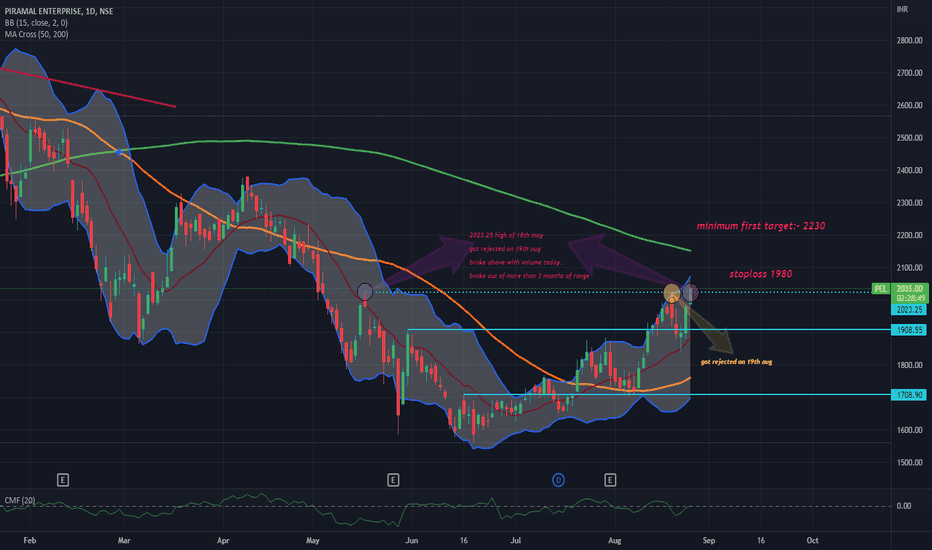Click PIRAMAL ENTERPRISE, 1D, NSE title

point(59,11)
